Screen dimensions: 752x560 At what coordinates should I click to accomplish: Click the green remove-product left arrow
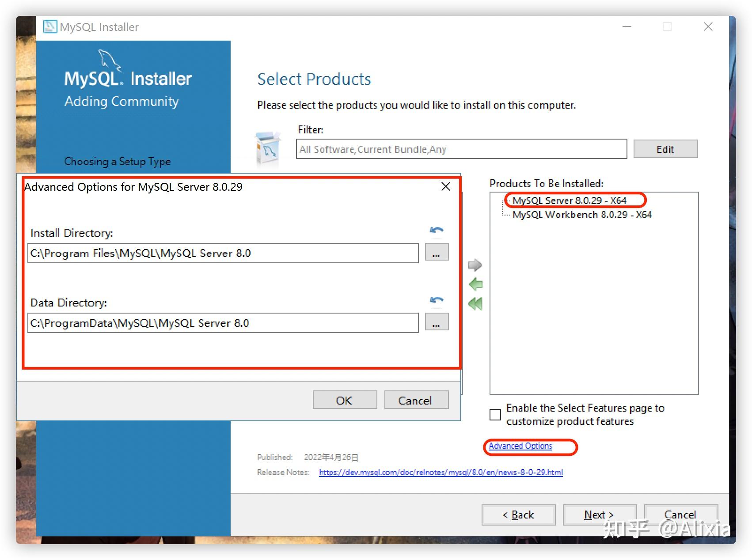tap(475, 284)
